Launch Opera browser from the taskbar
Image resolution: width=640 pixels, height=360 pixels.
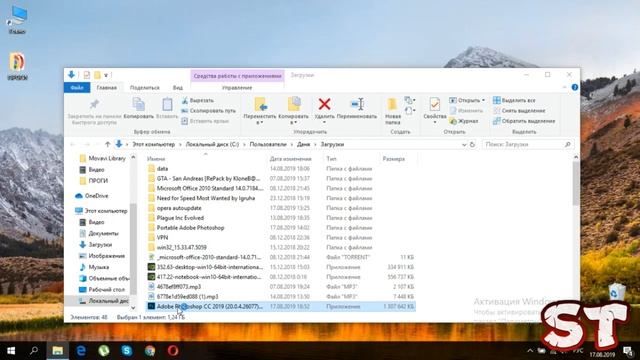(x=173, y=351)
